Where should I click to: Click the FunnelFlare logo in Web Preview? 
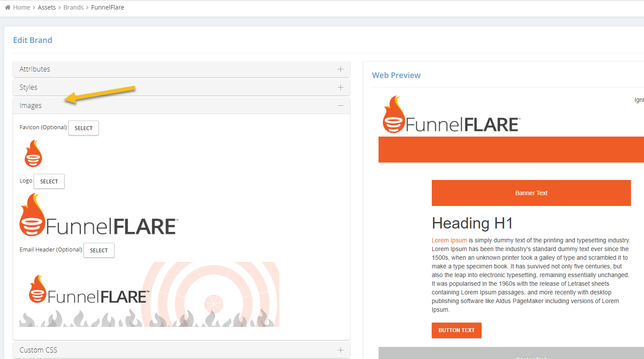pos(451,114)
